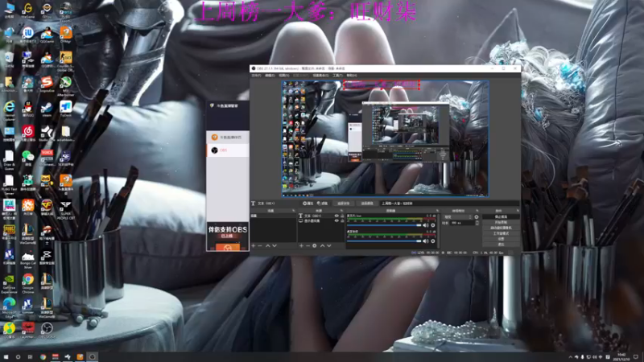Image resolution: width=644 pixels, height=362 pixels.
Task: Click Stop Streaming in OBS Controls
Action: (x=501, y=216)
